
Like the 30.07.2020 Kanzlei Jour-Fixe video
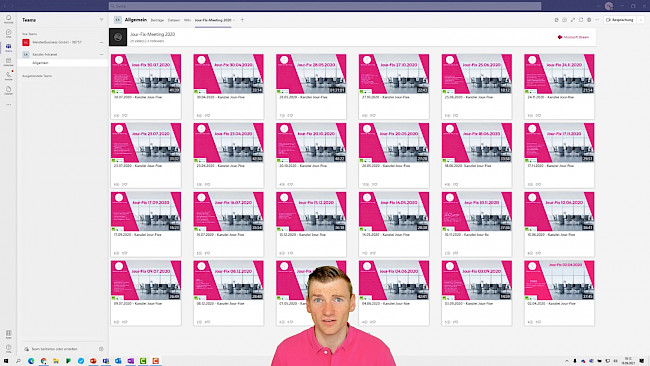click(x=124, y=116)
